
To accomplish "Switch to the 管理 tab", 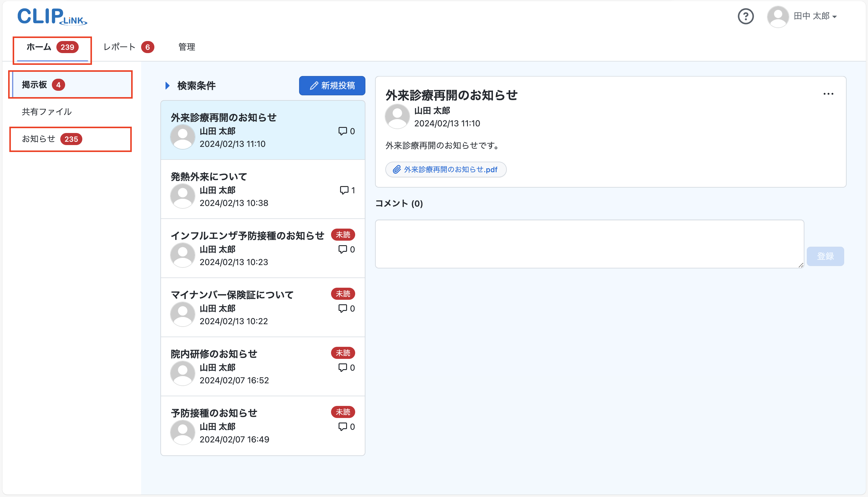I will [186, 47].
